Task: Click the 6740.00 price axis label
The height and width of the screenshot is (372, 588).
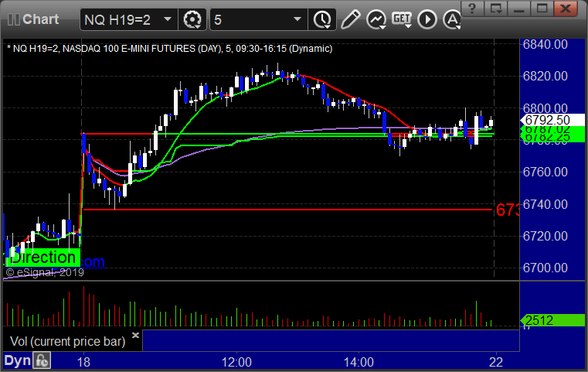Action: (x=546, y=204)
